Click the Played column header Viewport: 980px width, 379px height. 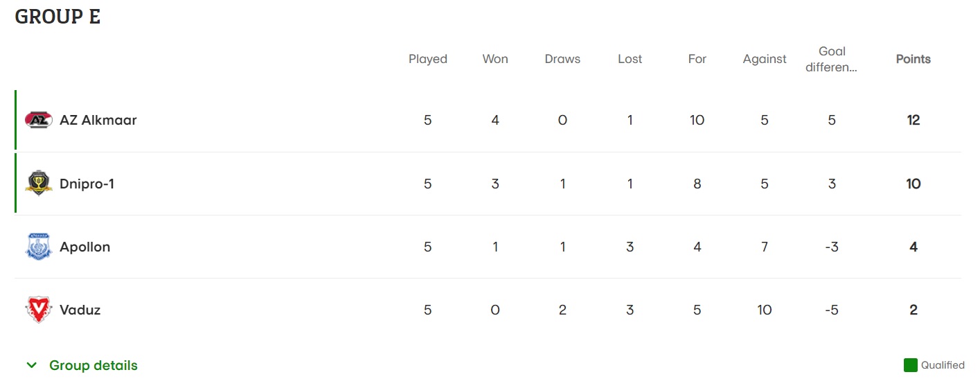(427, 59)
